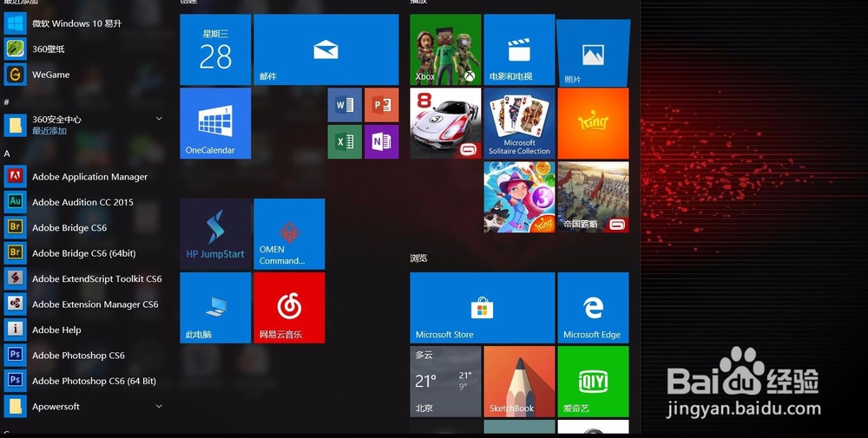The image size is (868, 438).
Task: Launch the Microsoft Edge tile
Action: 593,308
